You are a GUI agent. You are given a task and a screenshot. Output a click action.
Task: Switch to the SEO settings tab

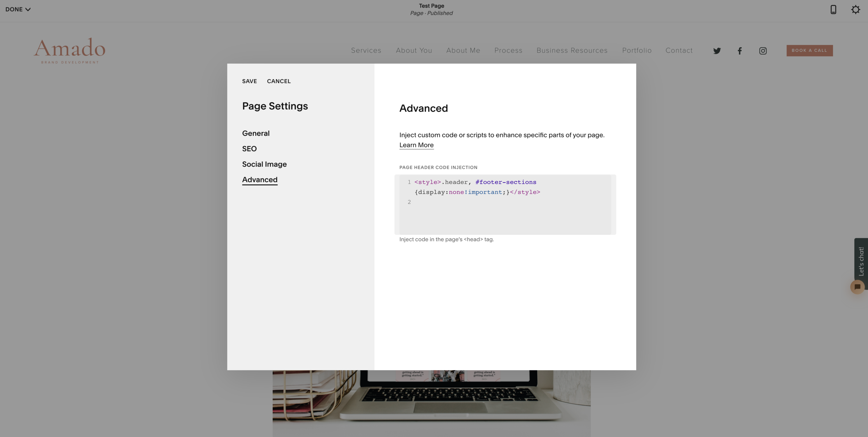[x=249, y=149]
